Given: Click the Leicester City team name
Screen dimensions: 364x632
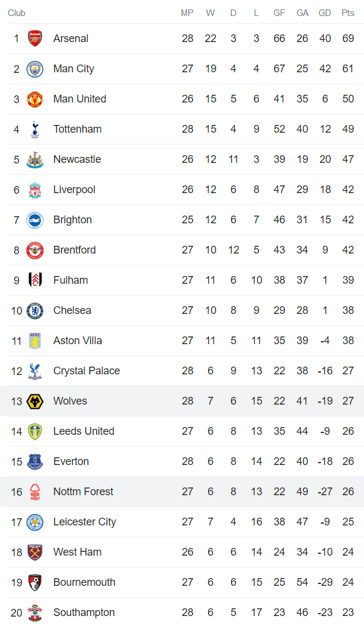Looking at the screenshot, I should [85, 522].
